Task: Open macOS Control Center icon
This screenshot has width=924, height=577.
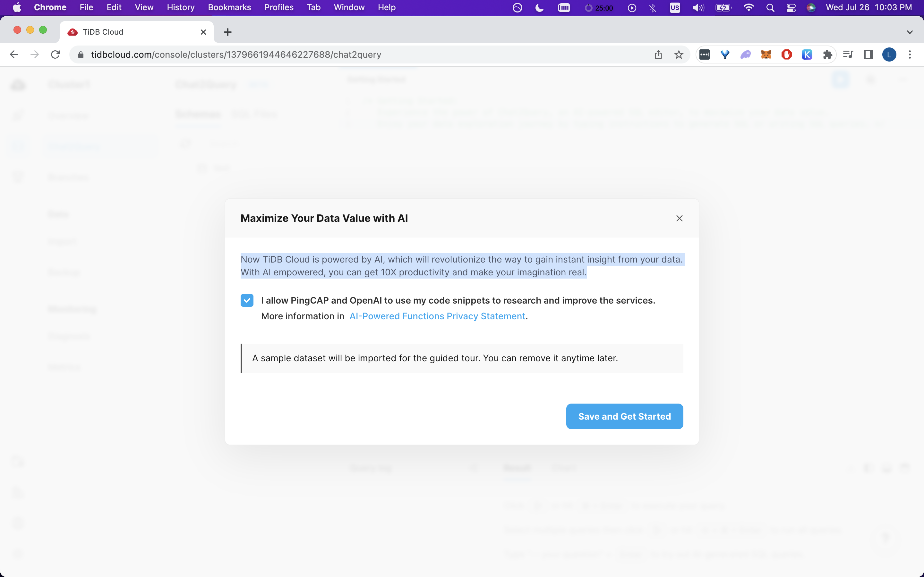Action: point(791,8)
